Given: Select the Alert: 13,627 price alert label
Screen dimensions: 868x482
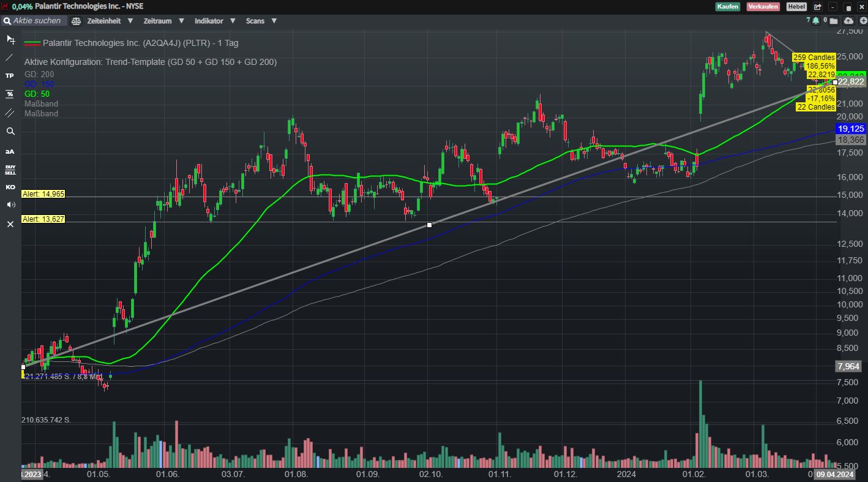Looking at the screenshot, I should click(x=43, y=219).
